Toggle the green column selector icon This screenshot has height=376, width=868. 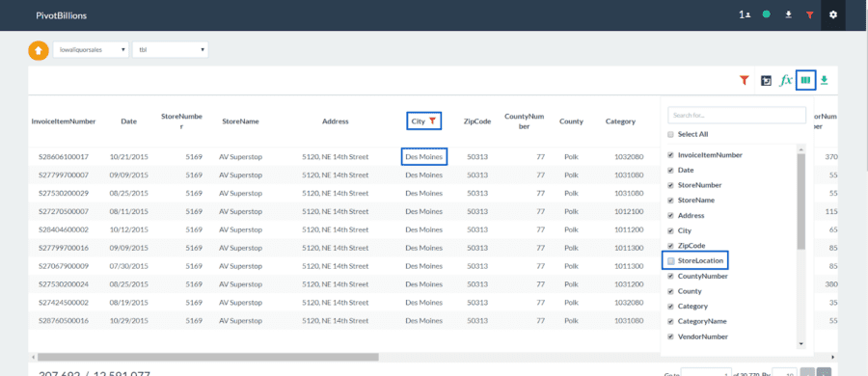pos(805,81)
